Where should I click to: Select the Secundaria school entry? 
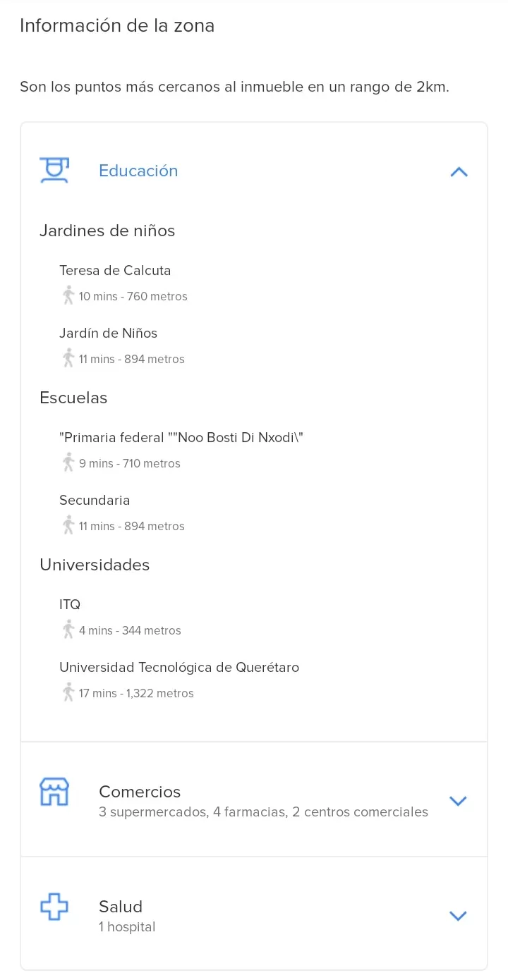(95, 501)
